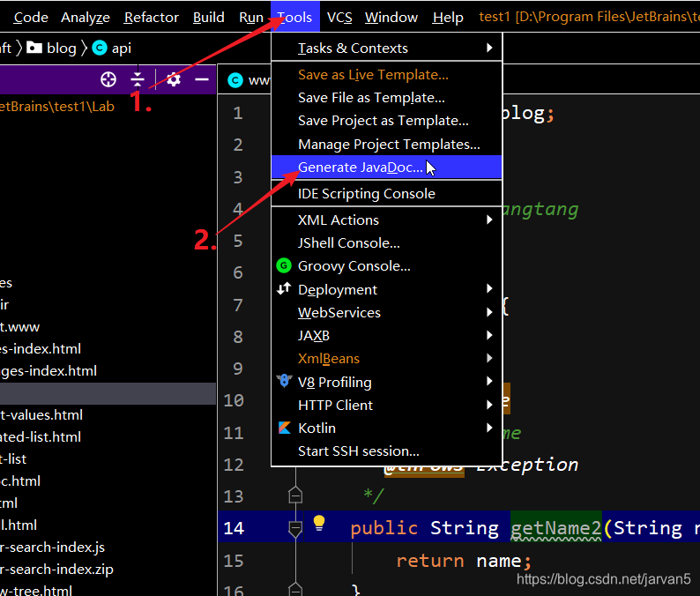Image resolution: width=700 pixels, height=596 pixels.
Task: Open IDE Scripting Console
Action: click(x=387, y=193)
